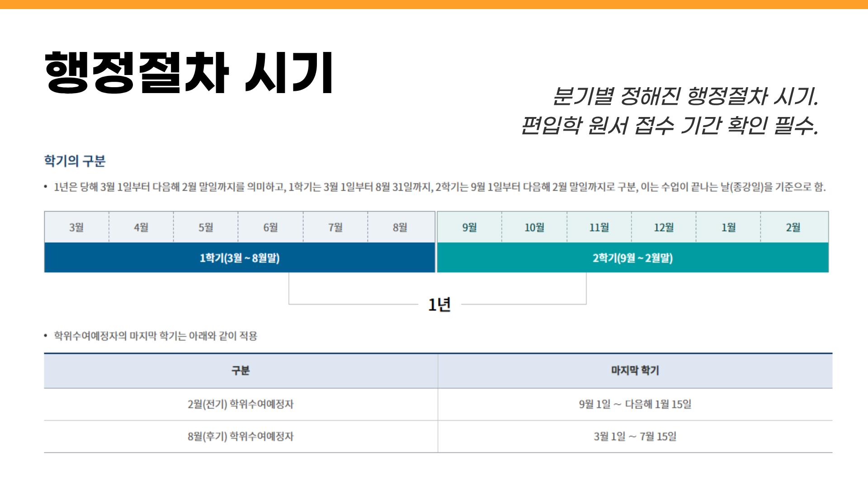Image resolution: width=868 pixels, height=488 pixels.
Task: Select the 2월(전기) 학위수여예정자 cell
Action: 241,404
